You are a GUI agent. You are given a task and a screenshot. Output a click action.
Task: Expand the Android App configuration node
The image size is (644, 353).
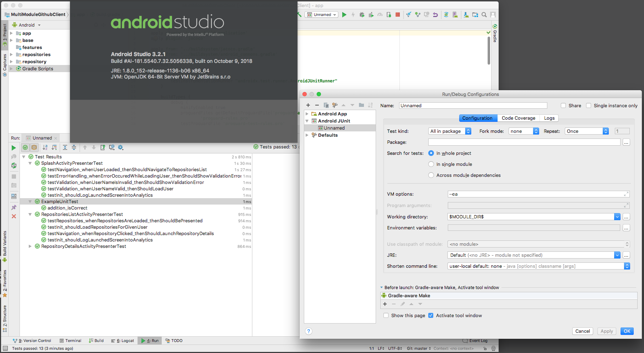(307, 114)
